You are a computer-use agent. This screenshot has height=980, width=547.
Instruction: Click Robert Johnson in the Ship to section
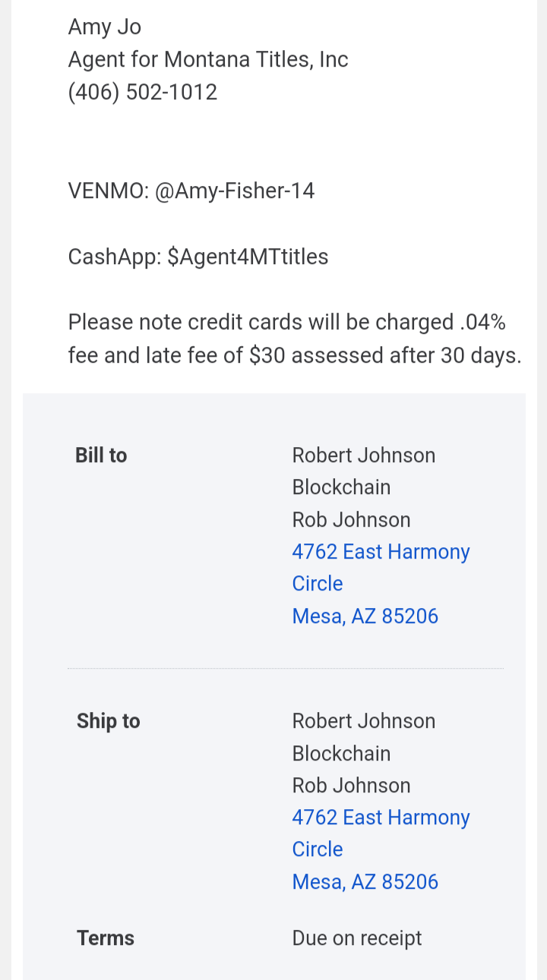click(x=363, y=721)
